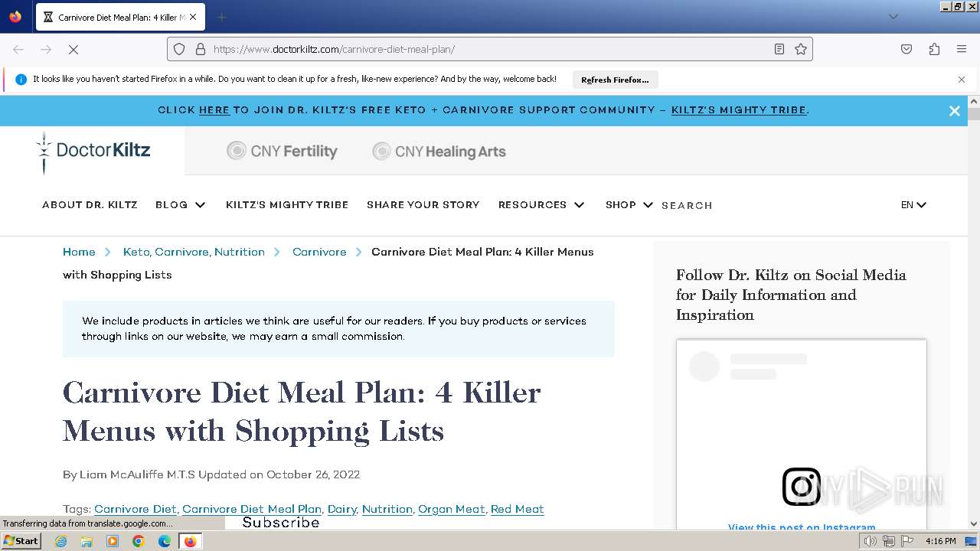View this post on Instagram
Viewport: 980px width, 551px height.
coord(802,527)
